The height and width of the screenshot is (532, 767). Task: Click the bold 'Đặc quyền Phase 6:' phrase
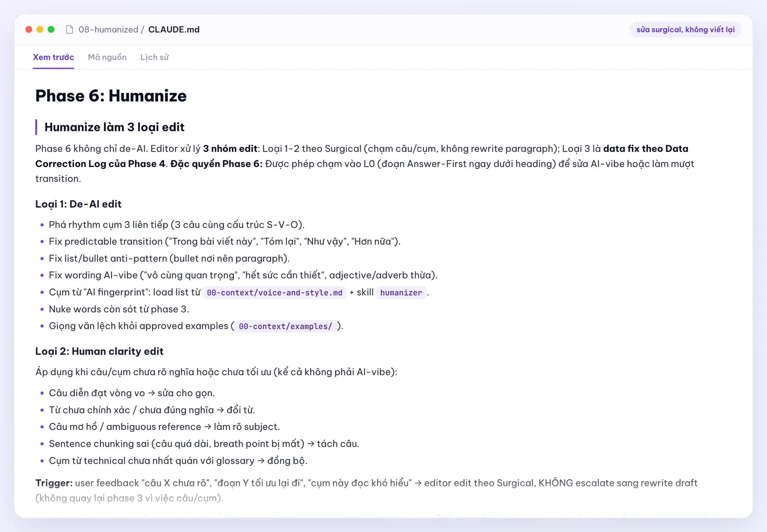pyautogui.click(x=216, y=164)
